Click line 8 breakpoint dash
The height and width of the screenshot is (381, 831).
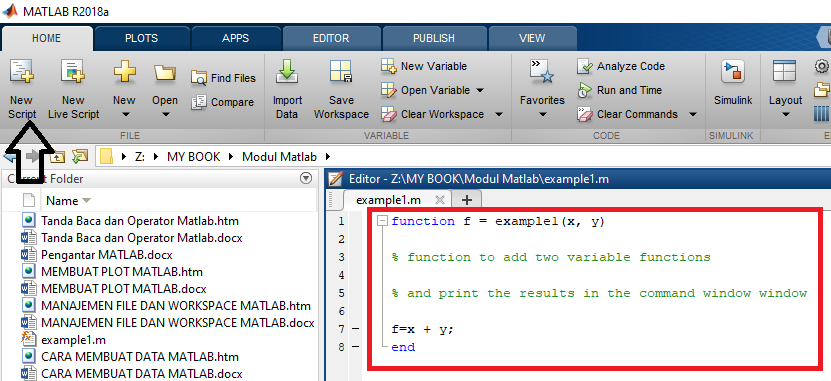(x=355, y=347)
